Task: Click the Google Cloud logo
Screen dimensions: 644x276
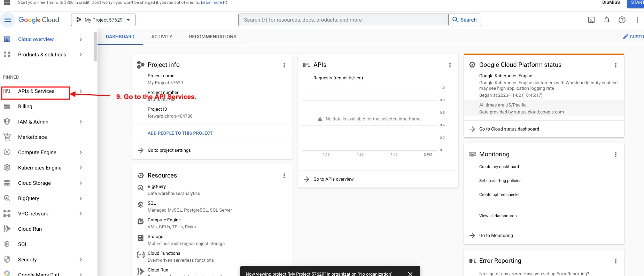Action: pyautogui.click(x=39, y=20)
